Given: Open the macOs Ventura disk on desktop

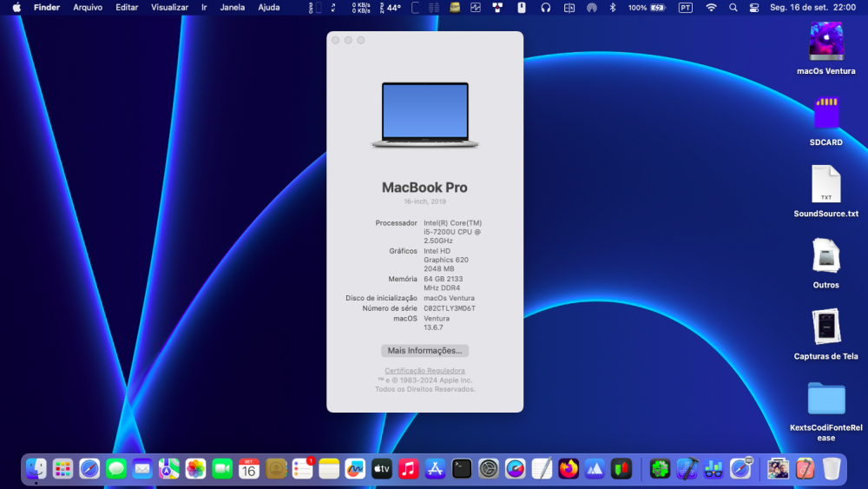Looking at the screenshot, I should pyautogui.click(x=826, y=41).
